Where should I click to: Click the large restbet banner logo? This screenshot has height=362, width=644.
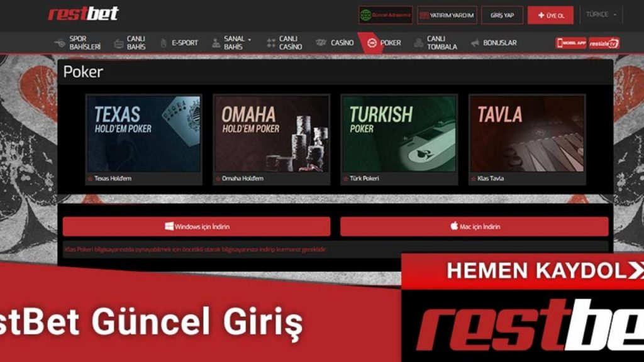point(530,325)
